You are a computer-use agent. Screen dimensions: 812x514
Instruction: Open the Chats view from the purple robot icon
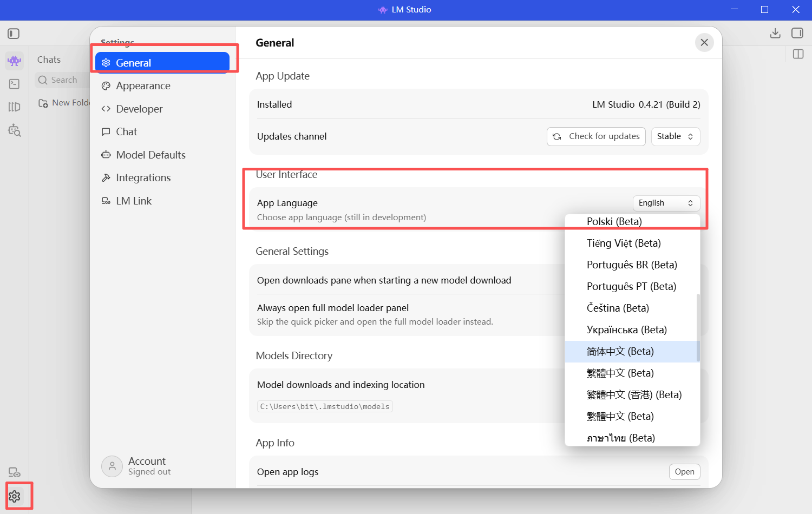pyautogui.click(x=15, y=61)
